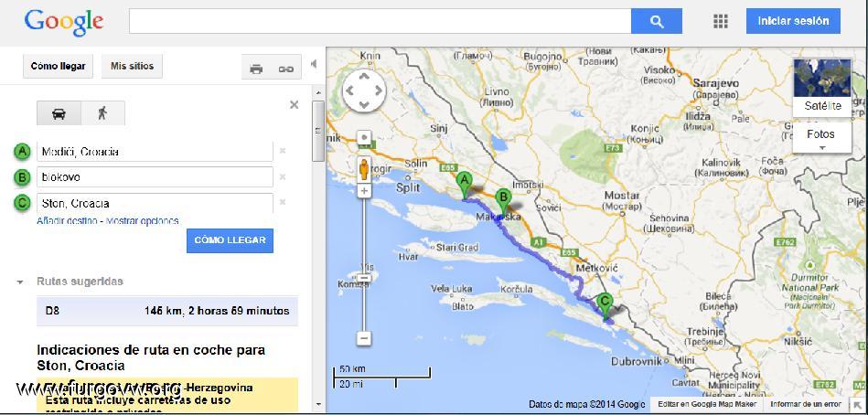The image size is (868, 415).
Task: Click in the Google search box
Action: pyautogui.click(x=380, y=22)
